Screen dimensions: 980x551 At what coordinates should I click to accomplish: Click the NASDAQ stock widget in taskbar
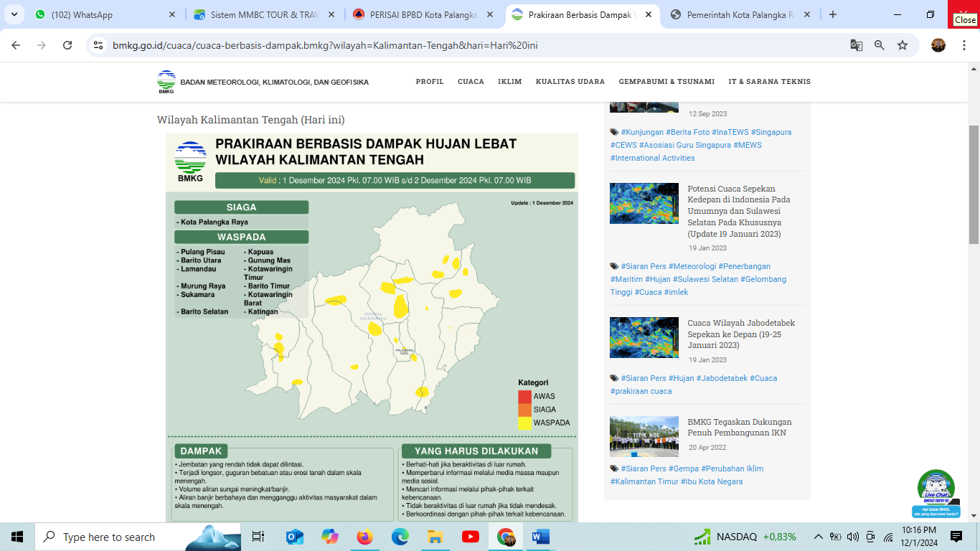[x=745, y=537]
